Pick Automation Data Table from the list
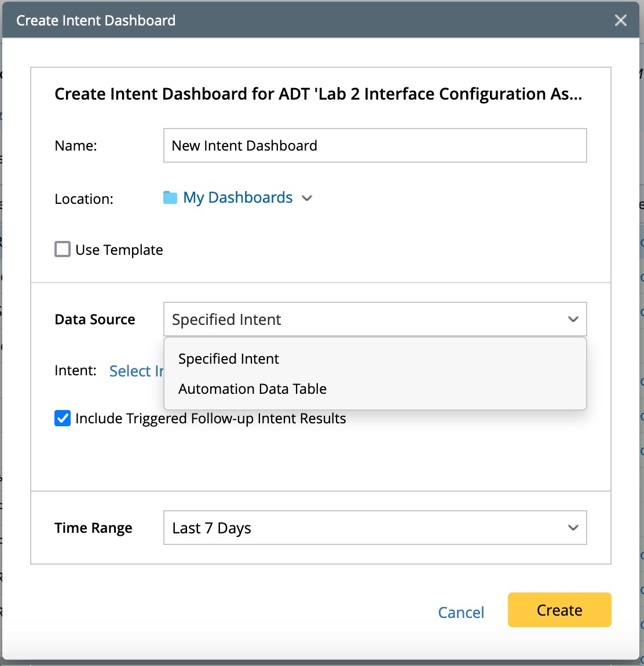644x666 pixels. pos(253,389)
